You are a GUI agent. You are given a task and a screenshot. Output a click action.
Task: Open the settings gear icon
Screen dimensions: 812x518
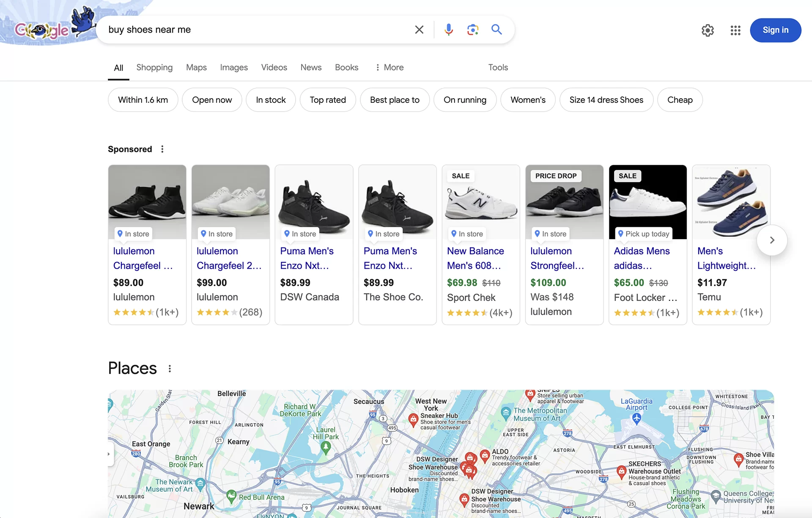708,30
